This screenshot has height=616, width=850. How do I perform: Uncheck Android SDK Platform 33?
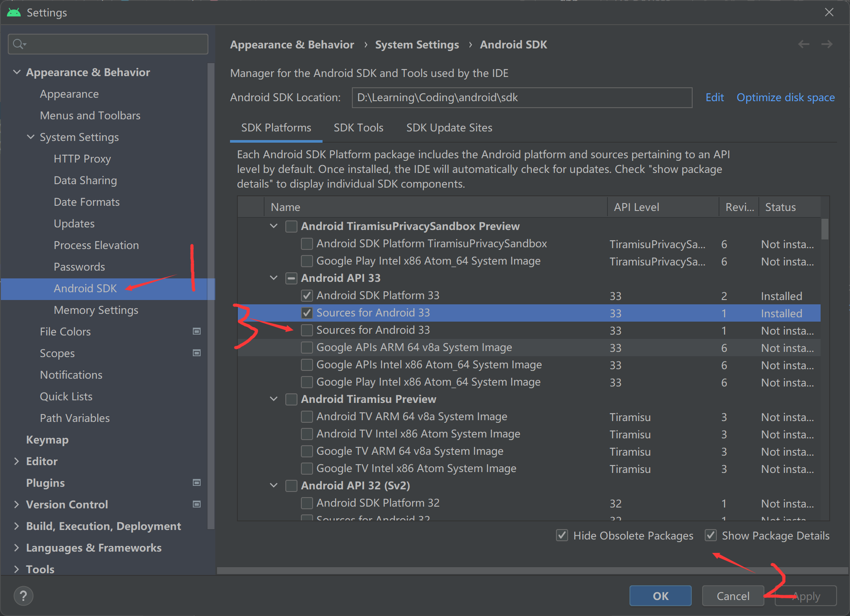(307, 296)
